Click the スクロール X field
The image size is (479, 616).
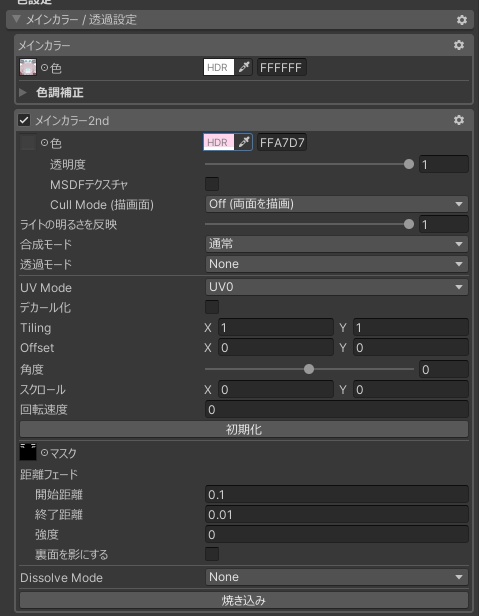(276, 389)
